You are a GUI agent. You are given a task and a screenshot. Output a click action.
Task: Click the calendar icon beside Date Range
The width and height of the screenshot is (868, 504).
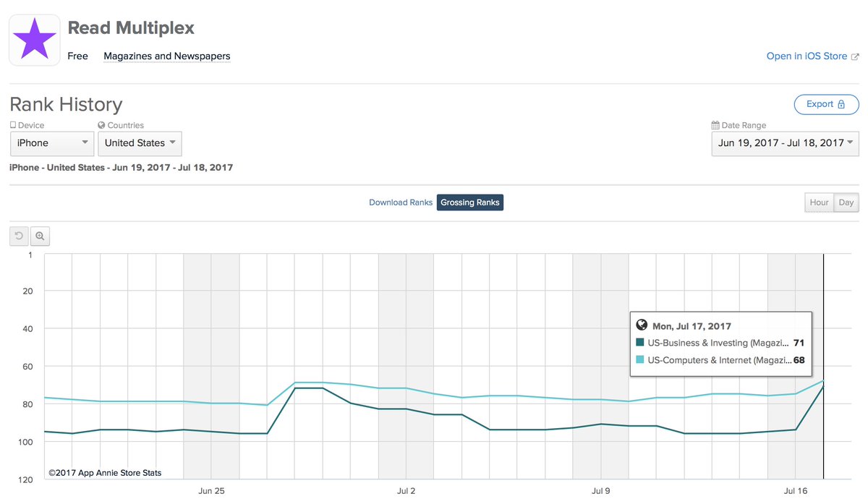coord(715,125)
